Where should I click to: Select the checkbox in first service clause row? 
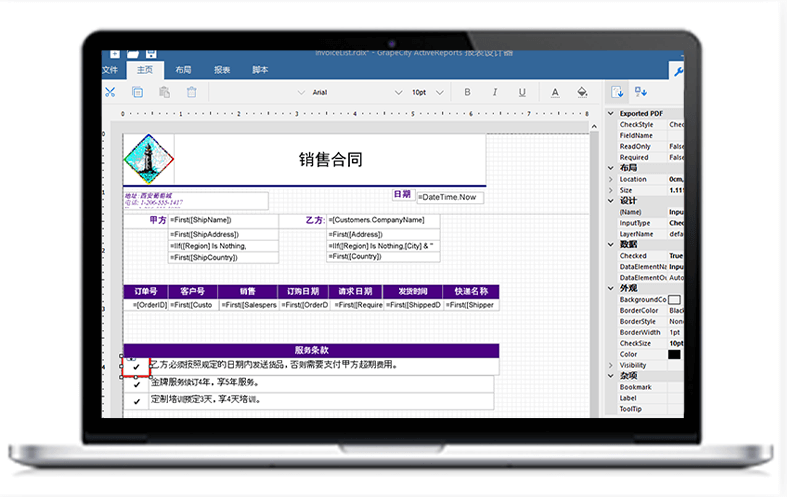pyautogui.click(x=136, y=367)
